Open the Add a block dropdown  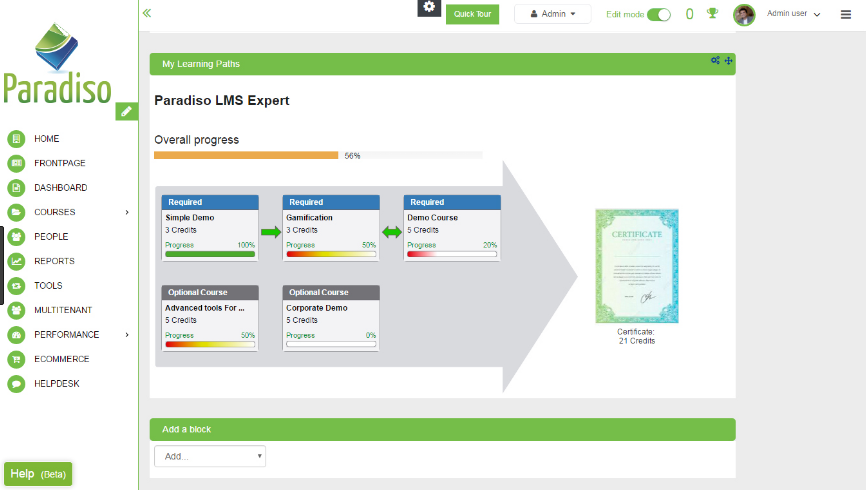[x=210, y=456]
